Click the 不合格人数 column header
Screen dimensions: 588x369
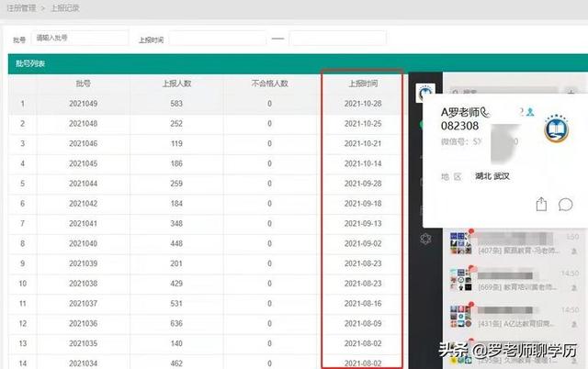(269, 84)
